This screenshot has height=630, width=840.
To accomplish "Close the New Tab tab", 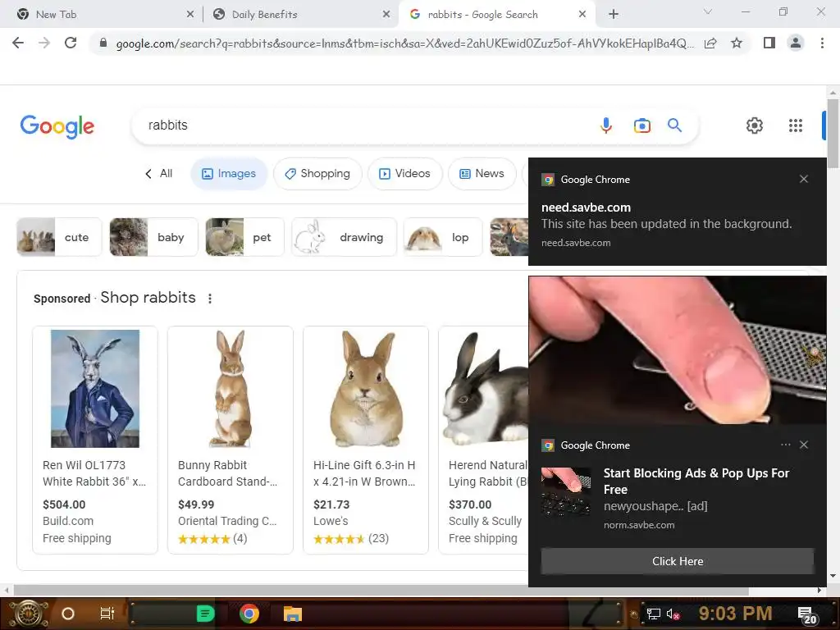I will click(x=190, y=15).
